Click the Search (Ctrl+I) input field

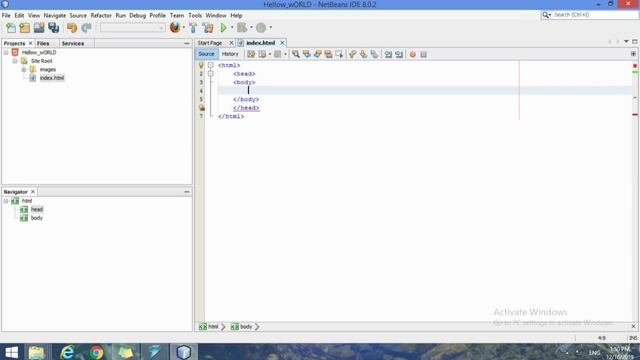pyautogui.click(x=594, y=15)
